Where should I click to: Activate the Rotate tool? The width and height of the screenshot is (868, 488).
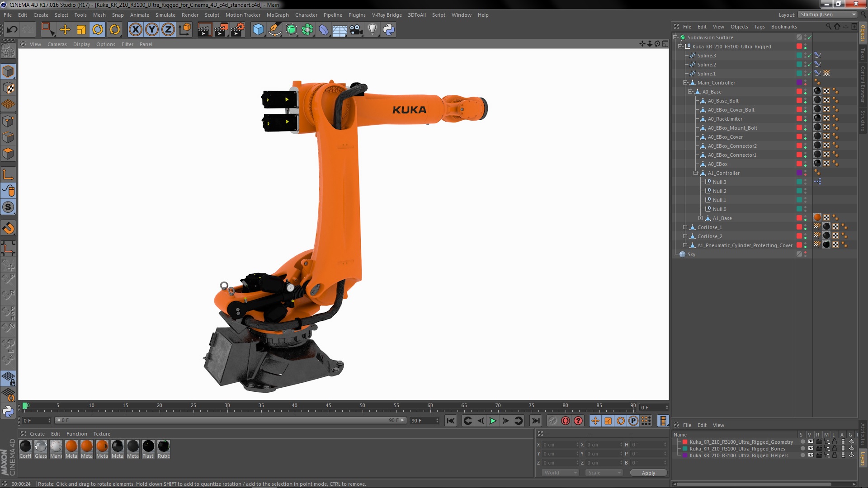coord(98,30)
